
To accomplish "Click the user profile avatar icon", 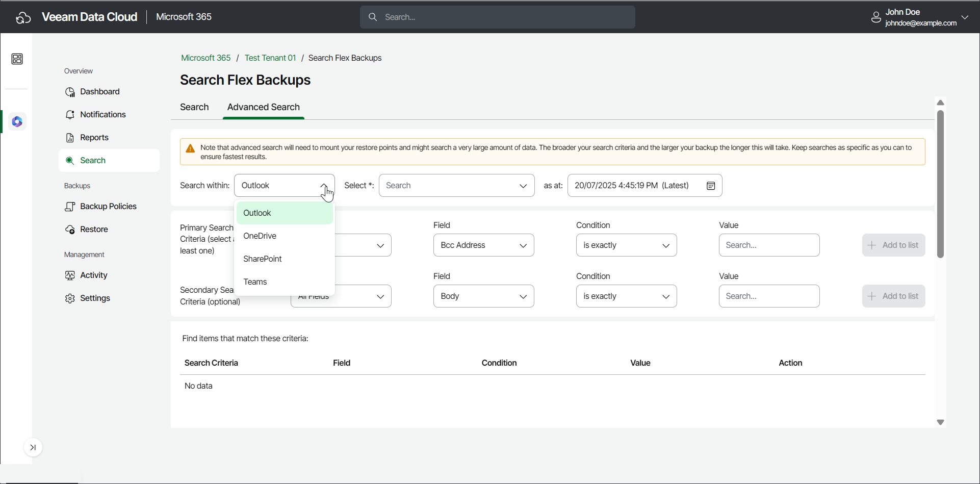I will click(876, 17).
